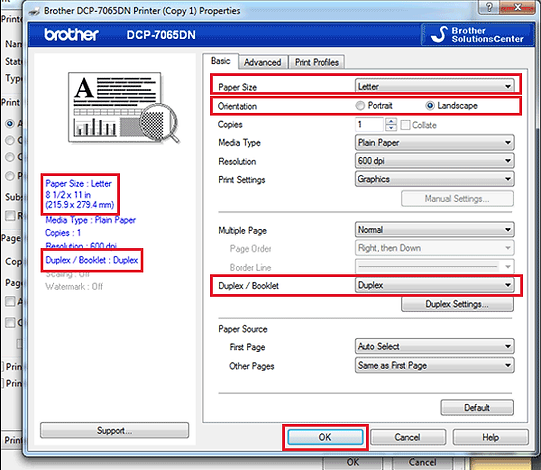This screenshot has height=470, width=541.
Task: Click OK in the background Print dialog
Action: (x=353, y=462)
